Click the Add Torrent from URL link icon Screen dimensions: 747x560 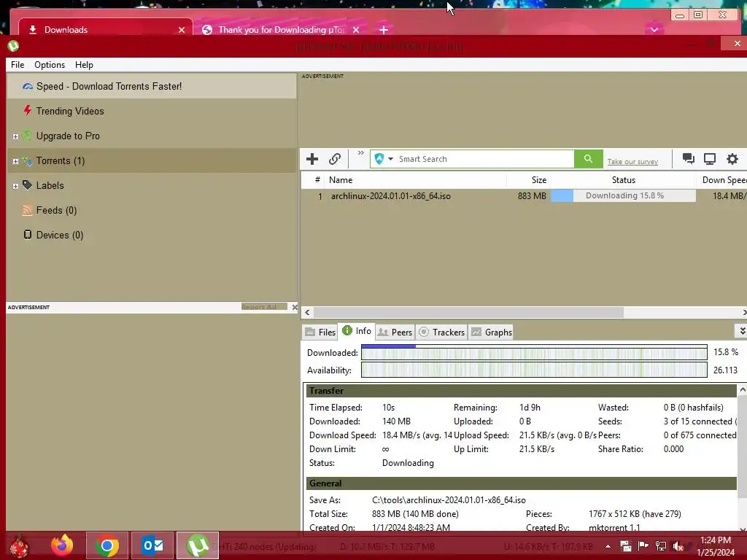[335, 159]
